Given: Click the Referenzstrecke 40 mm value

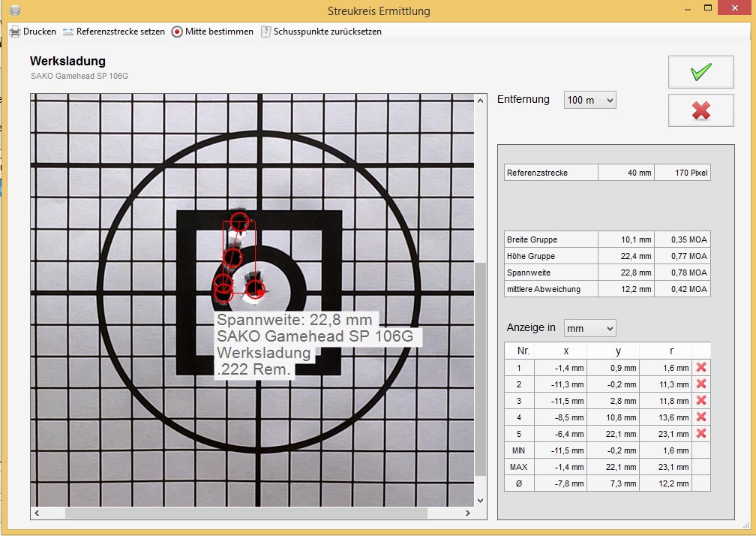Looking at the screenshot, I should [x=625, y=173].
